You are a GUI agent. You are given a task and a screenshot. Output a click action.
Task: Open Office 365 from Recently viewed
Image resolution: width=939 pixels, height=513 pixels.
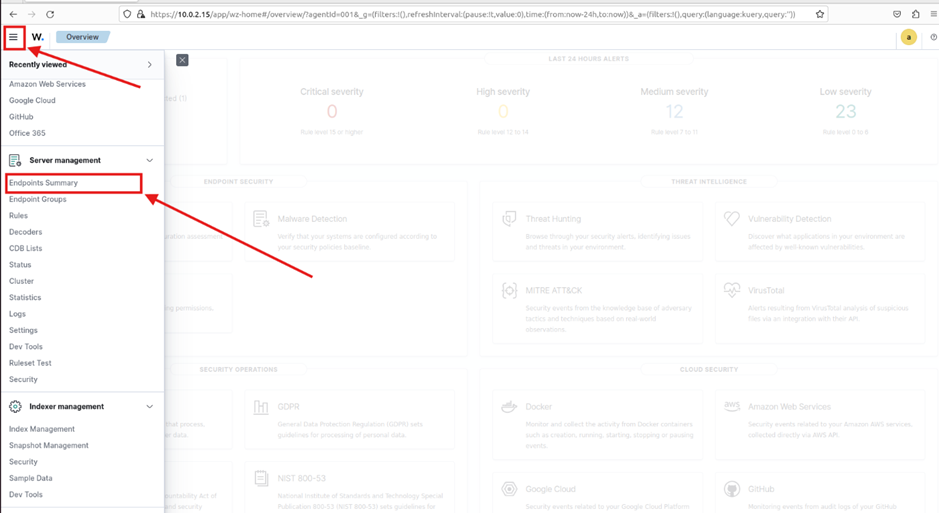[x=27, y=133]
